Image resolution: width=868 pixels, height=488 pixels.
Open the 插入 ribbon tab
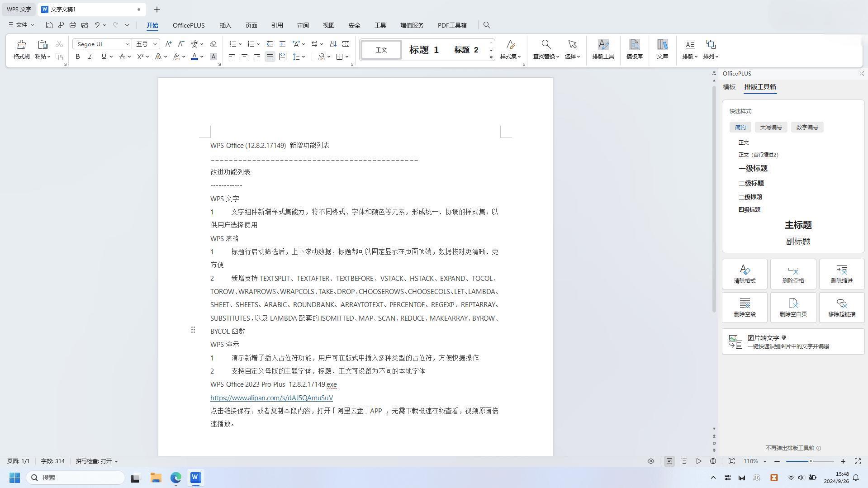click(225, 25)
